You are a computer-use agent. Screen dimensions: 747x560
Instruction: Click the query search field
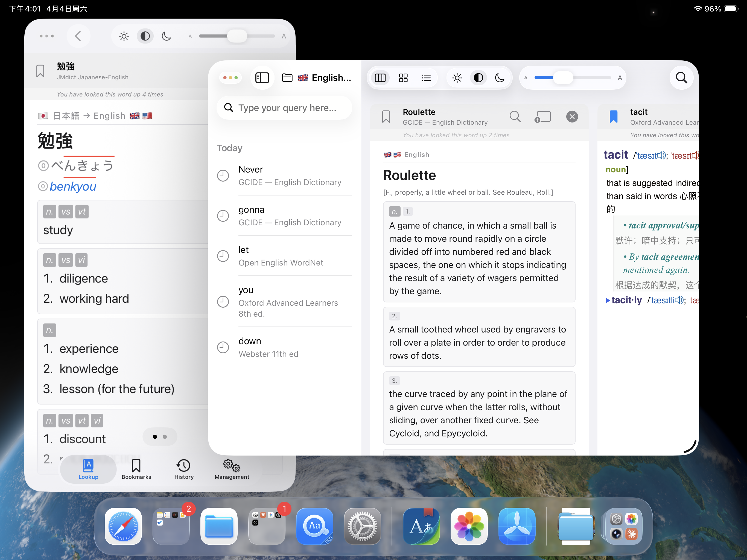[287, 108]
